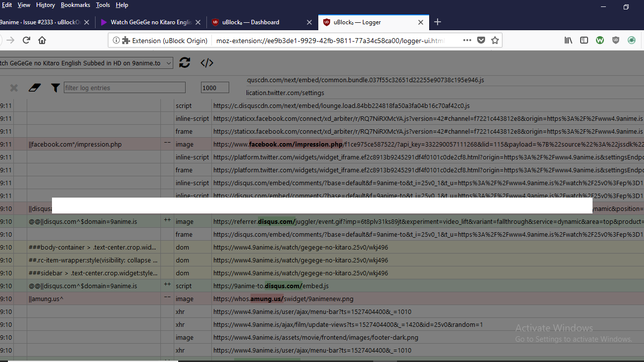The height and width of the screenshot is (362, 644).
Task: Click the forward navigation arrow
Action: point(10,40)
